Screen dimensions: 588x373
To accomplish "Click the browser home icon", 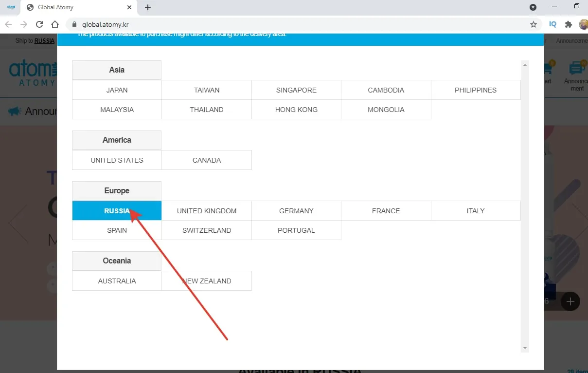I will 55,24.
